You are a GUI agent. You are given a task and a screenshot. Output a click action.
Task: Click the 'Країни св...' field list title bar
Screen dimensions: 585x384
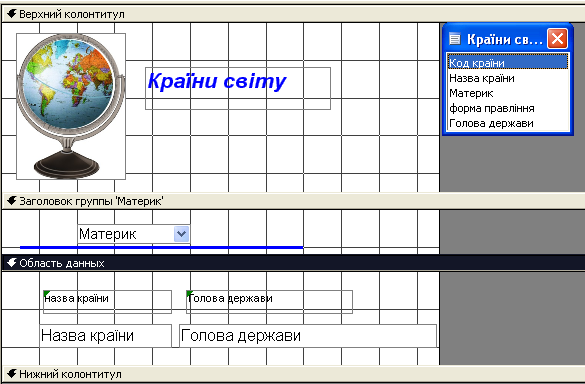point(508,38)
